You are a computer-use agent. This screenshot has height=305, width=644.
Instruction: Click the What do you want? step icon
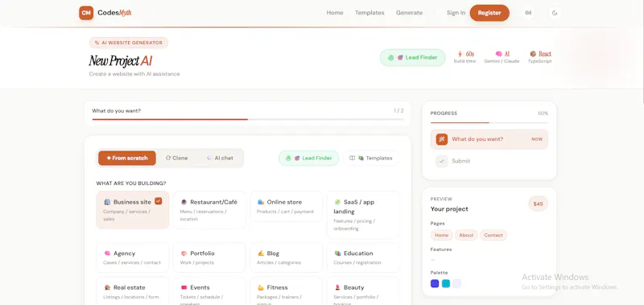(x=441, y=139)
